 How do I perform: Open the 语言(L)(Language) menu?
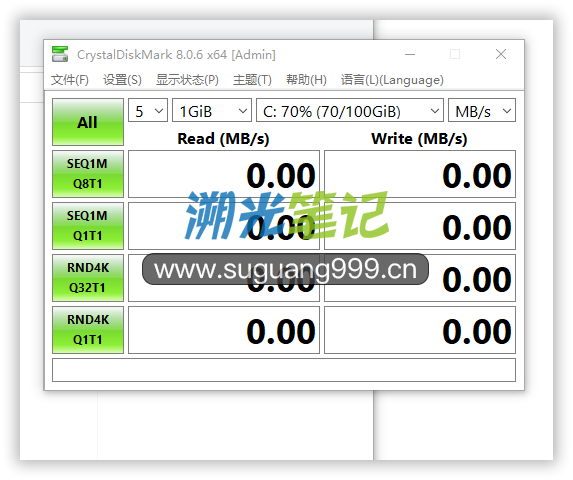(392, 80)
